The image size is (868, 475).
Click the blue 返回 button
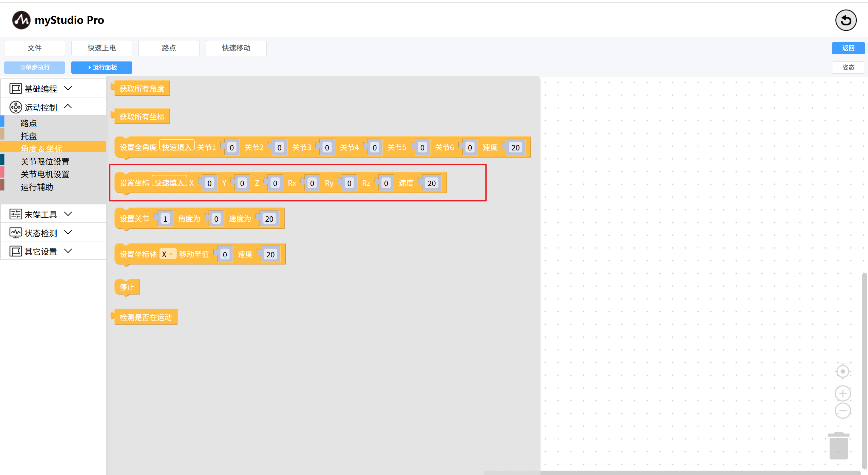click(x=848, y=48)
